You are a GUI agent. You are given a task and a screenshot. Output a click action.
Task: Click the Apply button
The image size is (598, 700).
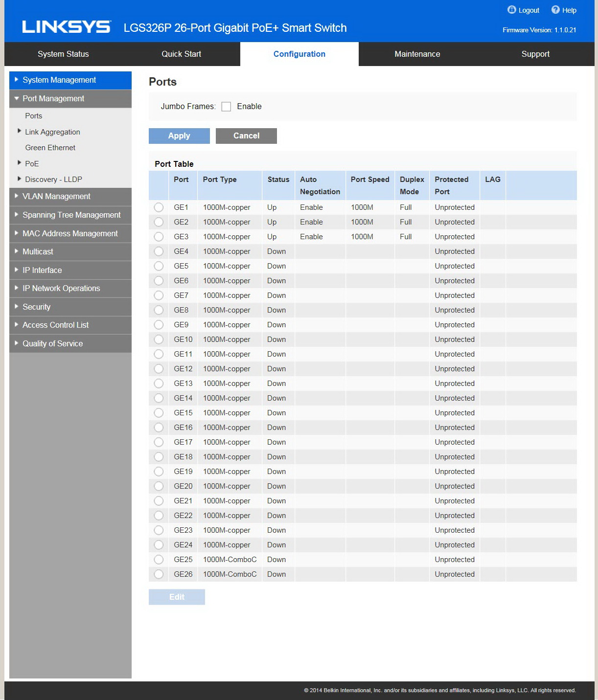(x=179, y=136)
